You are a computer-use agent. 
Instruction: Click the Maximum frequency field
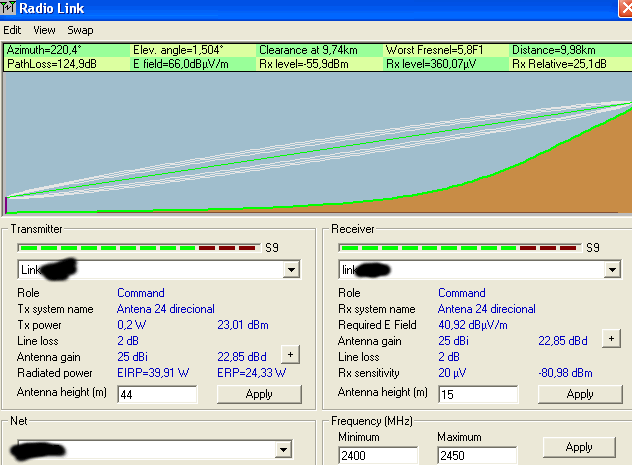477,456
